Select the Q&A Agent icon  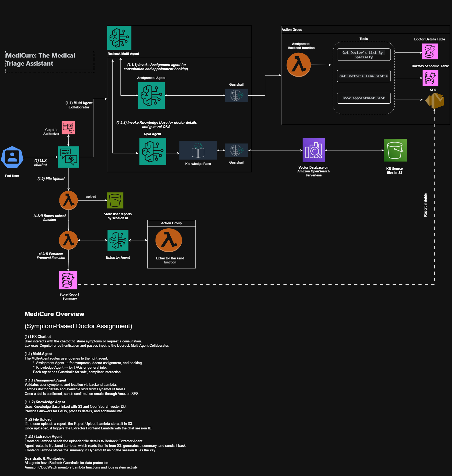153,152
